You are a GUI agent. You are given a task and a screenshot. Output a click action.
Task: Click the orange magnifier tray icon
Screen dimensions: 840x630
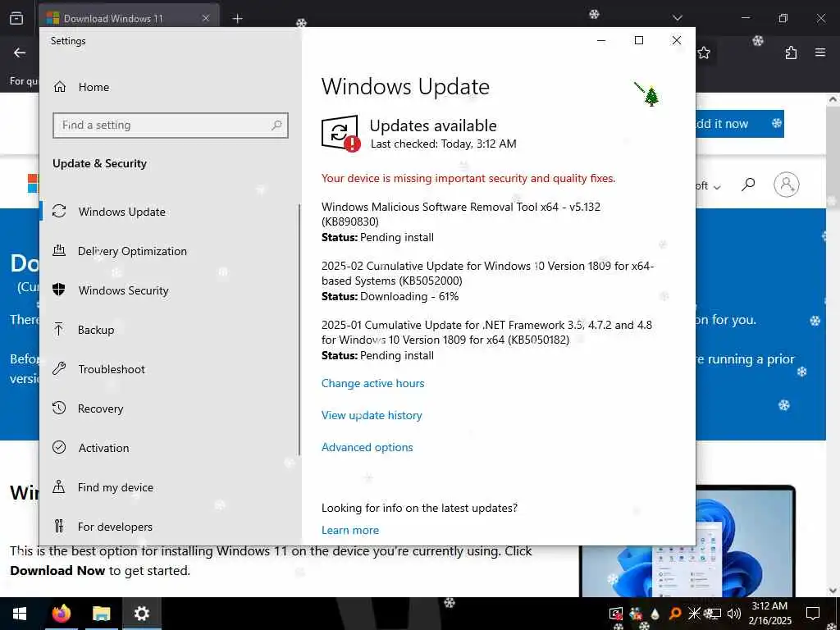coord(675,614)
